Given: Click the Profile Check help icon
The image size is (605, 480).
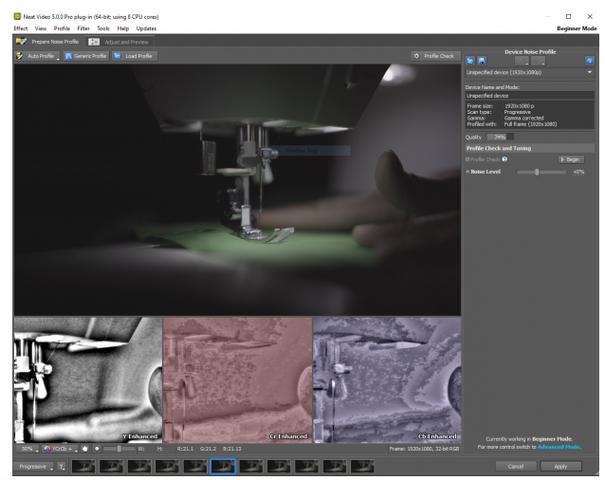Looking at the screenshot, I should click(x=505, y=159).
